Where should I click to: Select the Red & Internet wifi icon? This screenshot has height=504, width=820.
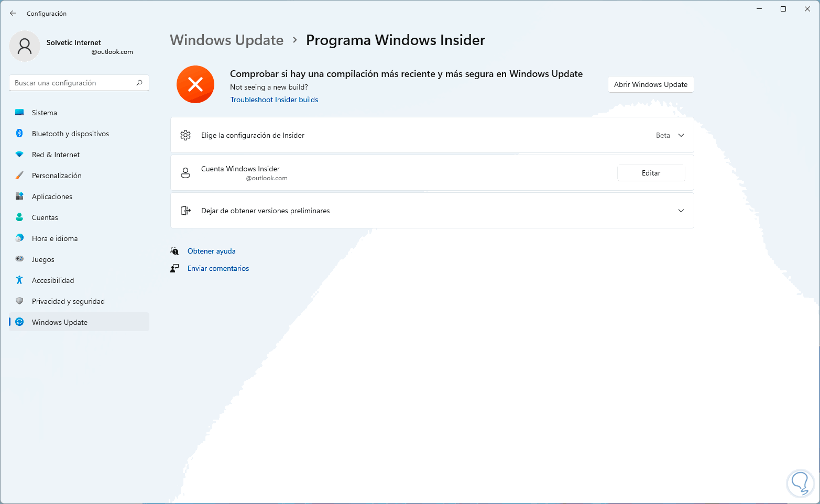(x=19, y=155)
